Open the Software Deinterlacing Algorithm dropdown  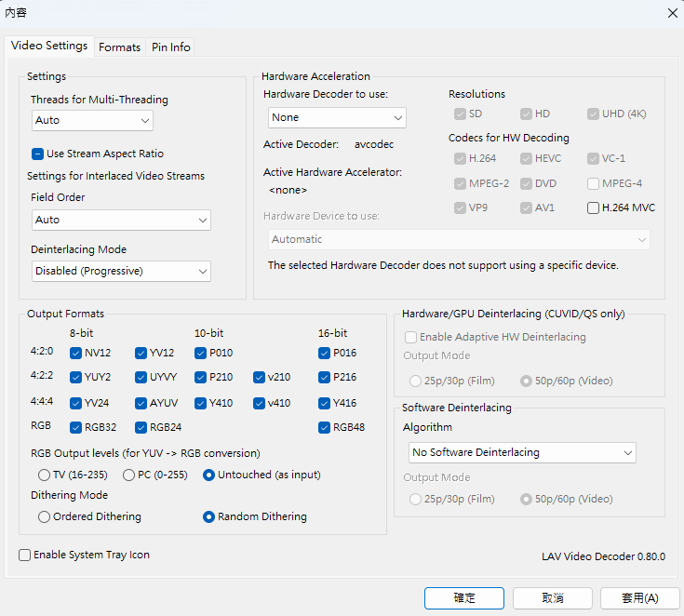click(522, 452)
